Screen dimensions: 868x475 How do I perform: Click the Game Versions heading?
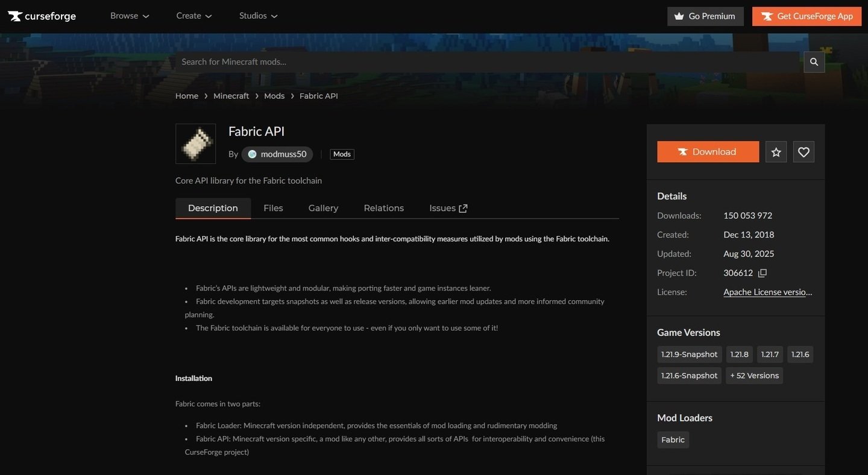[688, 333]
